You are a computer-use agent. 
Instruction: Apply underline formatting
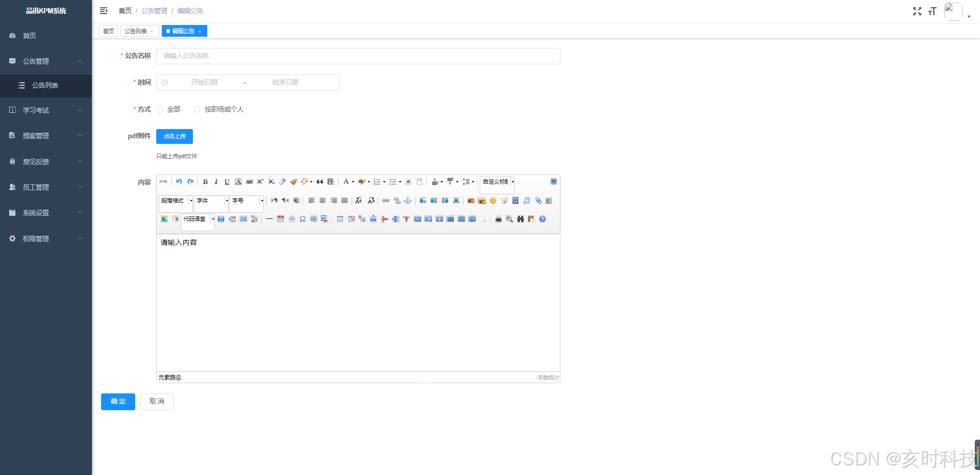[x=227, y=182]
